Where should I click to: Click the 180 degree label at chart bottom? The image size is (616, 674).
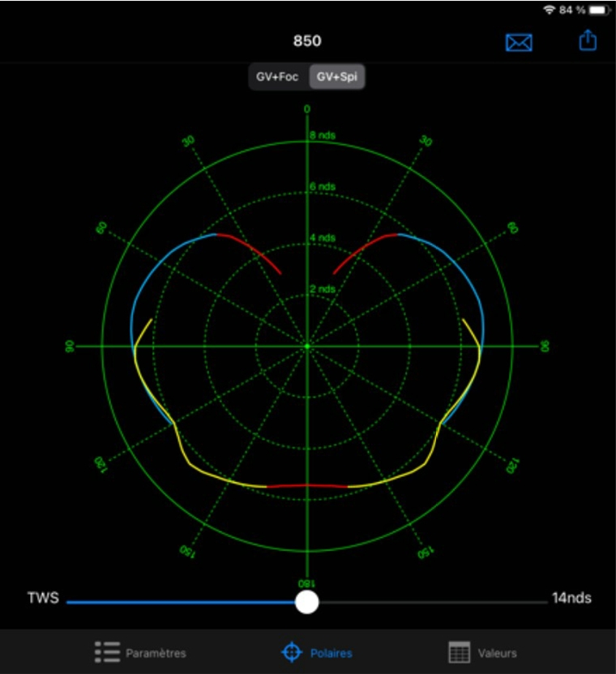pos(307,582)
